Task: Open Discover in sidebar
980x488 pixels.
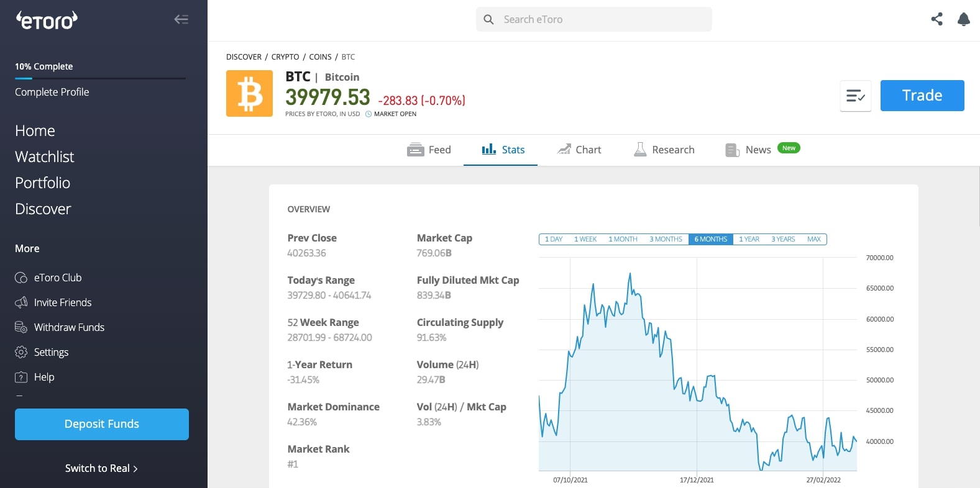Action: (x=43, y=209)
